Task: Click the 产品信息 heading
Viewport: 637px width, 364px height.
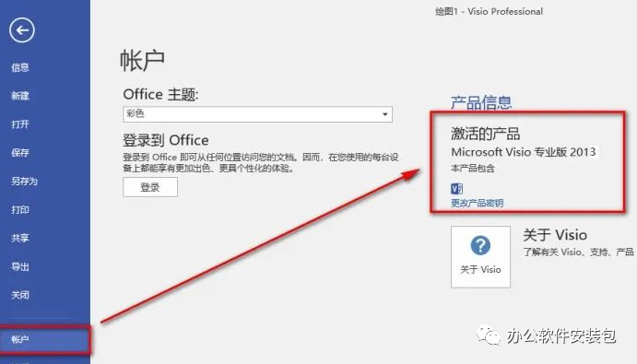Action: point(481,102)
